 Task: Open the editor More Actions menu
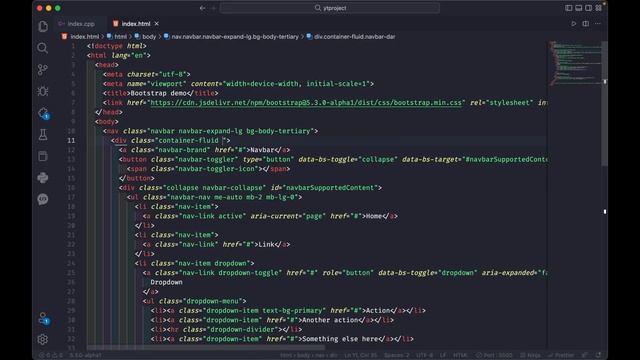tap(598, 24)
